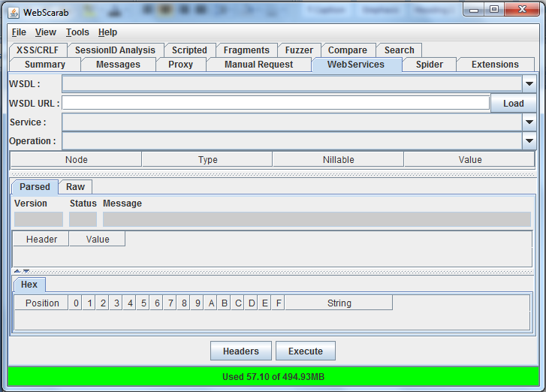
Task: Click the Type column header
Action: 207,160
